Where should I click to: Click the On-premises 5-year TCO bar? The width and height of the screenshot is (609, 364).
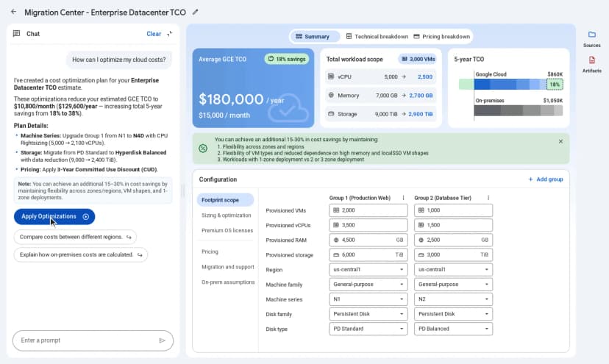pos(518,111)
